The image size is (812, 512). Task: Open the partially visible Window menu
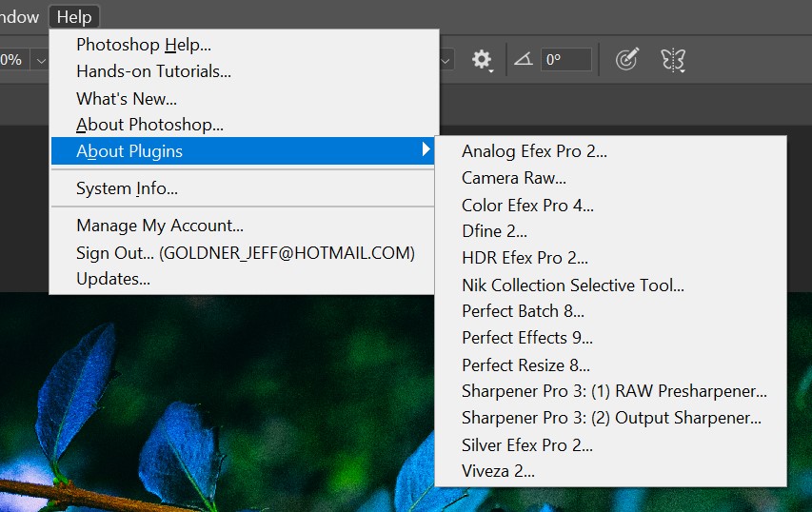[x=19, y=17]
